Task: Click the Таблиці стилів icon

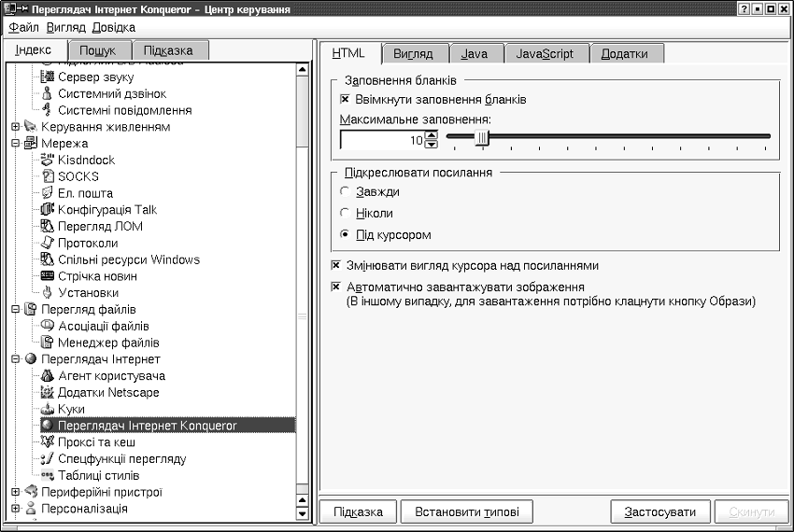Action: tap(48, 476)
